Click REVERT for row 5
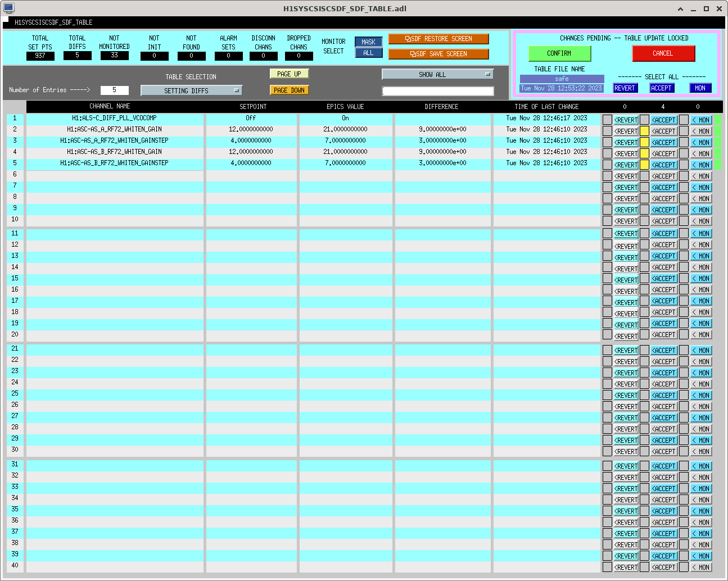Screen dimensions: 728x581 tap(626, 165)
